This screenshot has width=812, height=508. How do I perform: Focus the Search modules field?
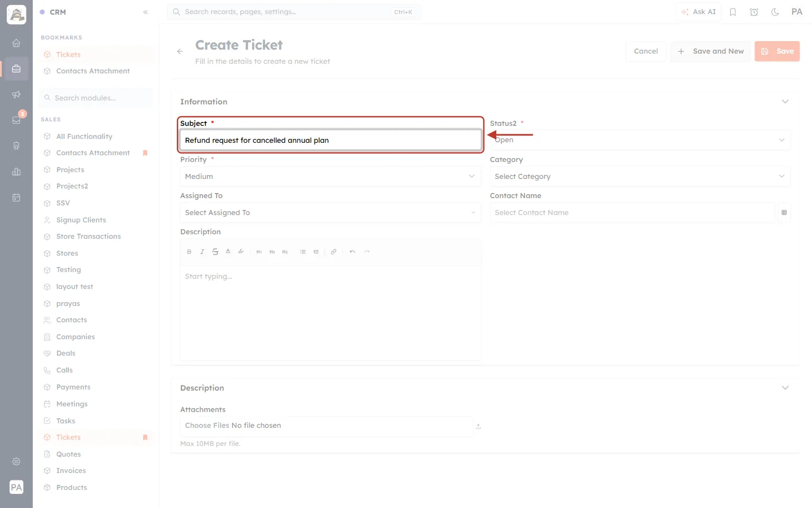[x=96, y=98]
